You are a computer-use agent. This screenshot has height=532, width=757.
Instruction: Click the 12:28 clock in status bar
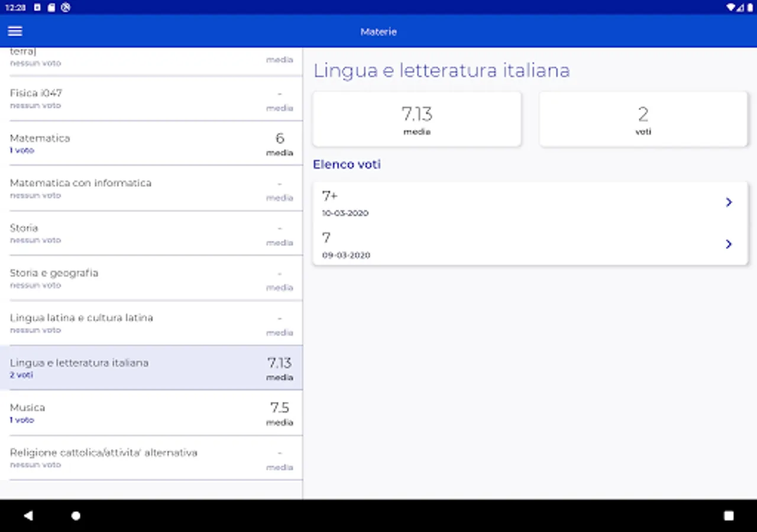[15, 8]
